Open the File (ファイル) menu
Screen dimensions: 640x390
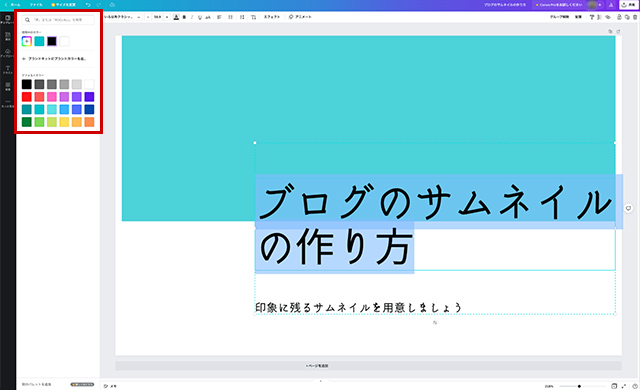[x=36, y=4]
